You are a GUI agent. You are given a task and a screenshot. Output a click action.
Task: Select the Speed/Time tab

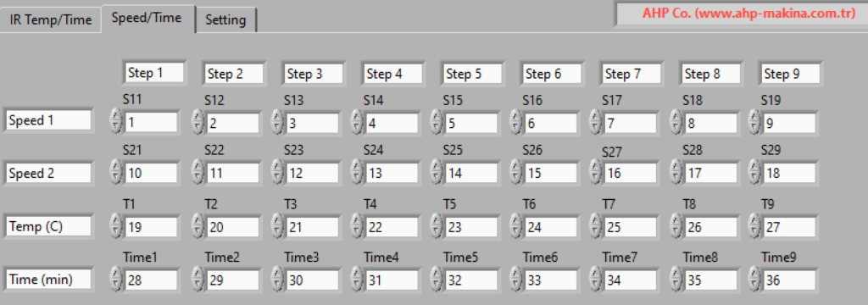pyautogui.click(x=147, y=18)
